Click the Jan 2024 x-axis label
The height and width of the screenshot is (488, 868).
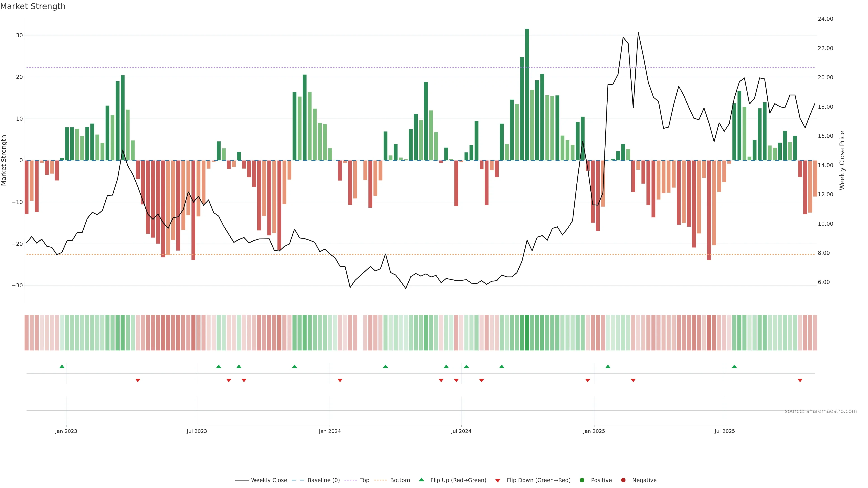330,431
